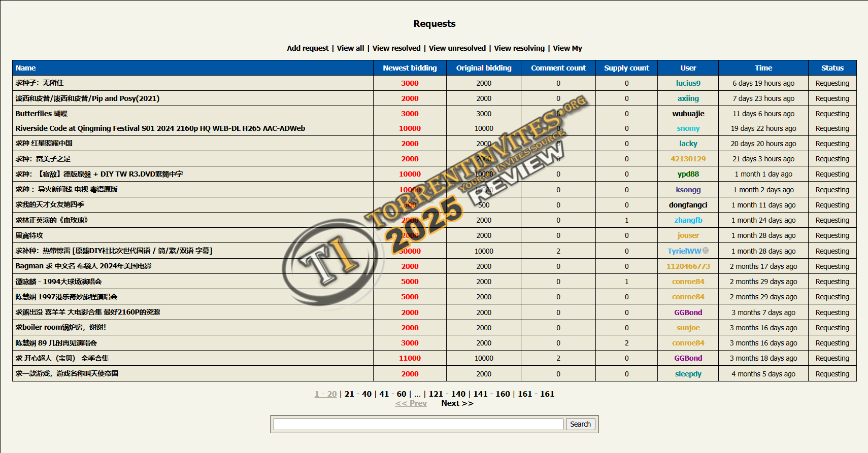Screen dimensions: 868x453
Task: Click the Next >> pagination link
Action: pyautogui.click(x=457, y=403)
